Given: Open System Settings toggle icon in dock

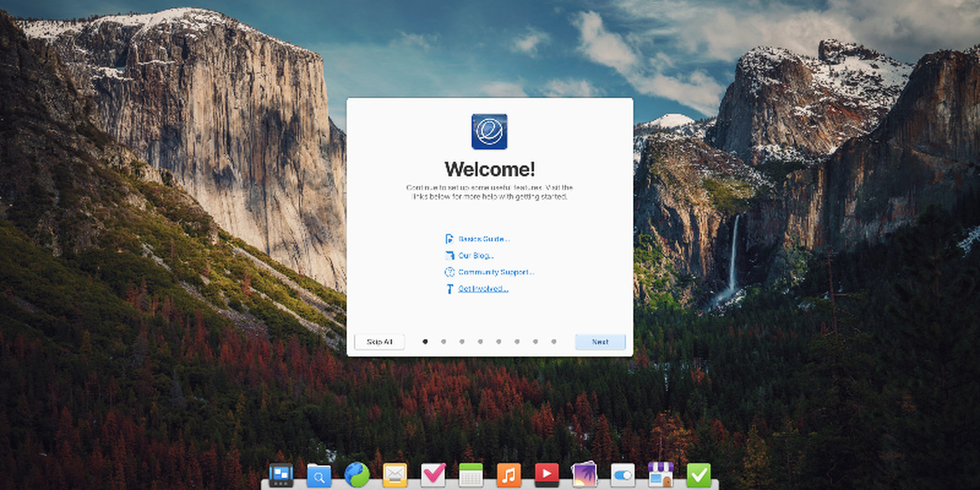Looking at the screenshot, I should pos(622,474).
